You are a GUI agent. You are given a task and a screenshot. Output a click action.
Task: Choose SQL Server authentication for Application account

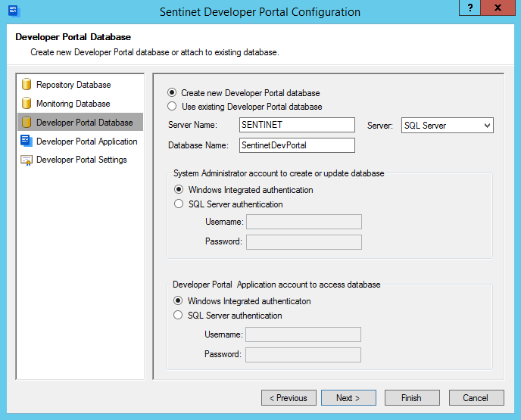178,315
